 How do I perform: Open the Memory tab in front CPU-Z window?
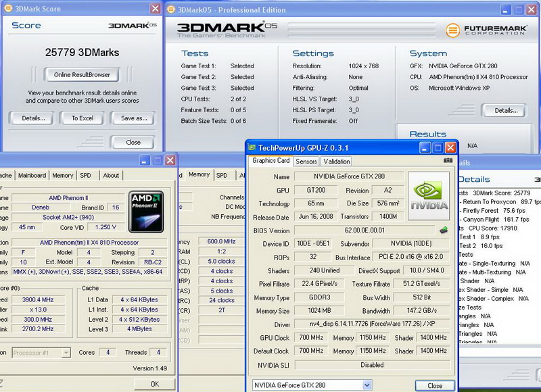pyautogui.click(x=62, y=176)
